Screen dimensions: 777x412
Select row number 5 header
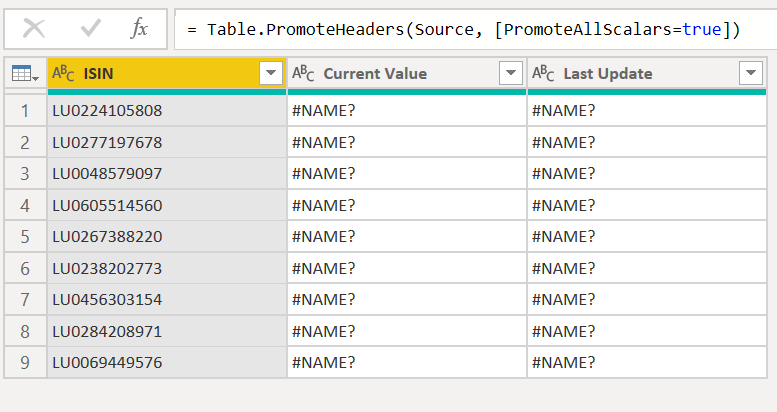click(x=25, y=237)
